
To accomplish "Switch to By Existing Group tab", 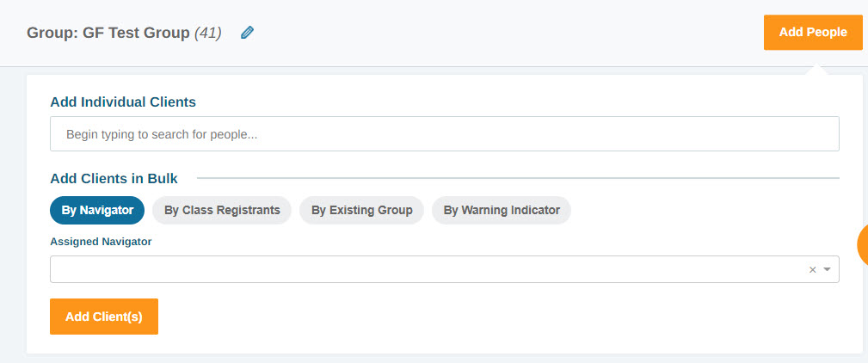I will click(361, 210).
